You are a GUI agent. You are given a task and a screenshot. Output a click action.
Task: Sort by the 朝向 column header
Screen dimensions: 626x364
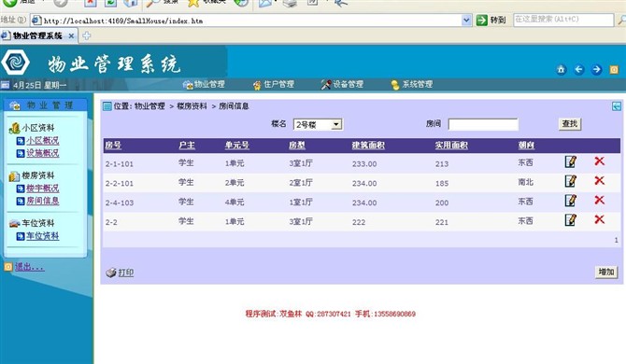click(526, 146)
